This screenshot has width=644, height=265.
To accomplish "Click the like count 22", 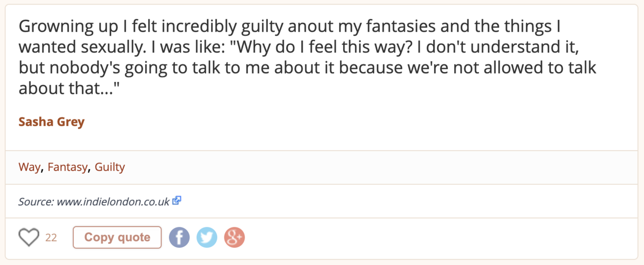I will pos(51,238).
